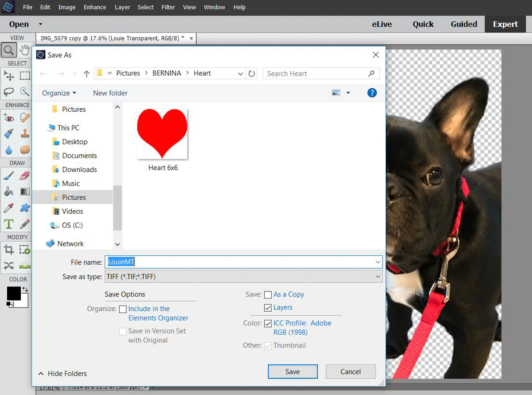The height and width of the screenshot is (395, 532).
Task: Activate the Type text tool
Action: (x=9, y=224)
